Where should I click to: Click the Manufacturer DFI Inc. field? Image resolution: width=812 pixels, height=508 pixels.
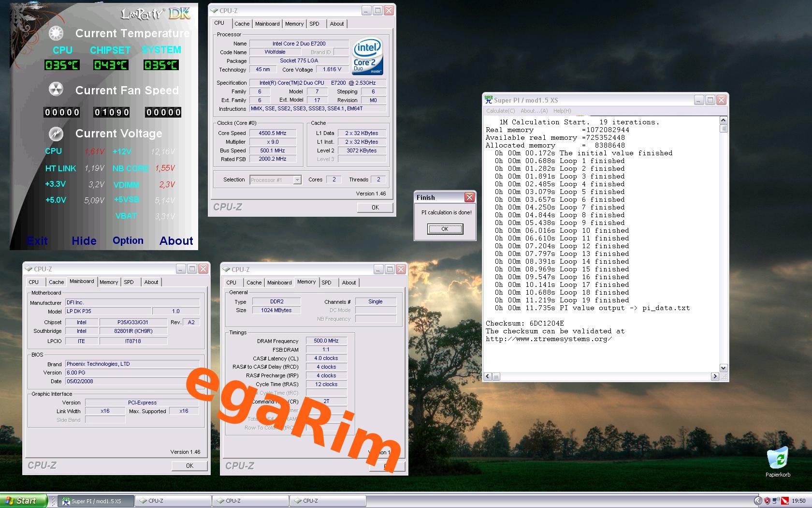(x=132, y=302)
